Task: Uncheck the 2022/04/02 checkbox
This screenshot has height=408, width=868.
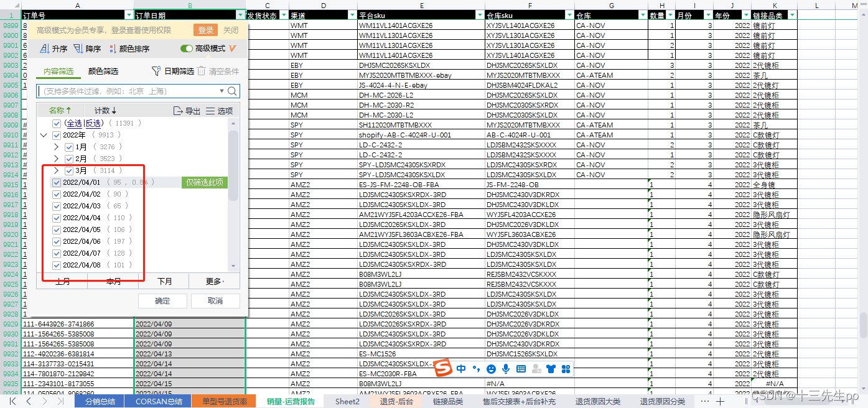Action: 57,194
